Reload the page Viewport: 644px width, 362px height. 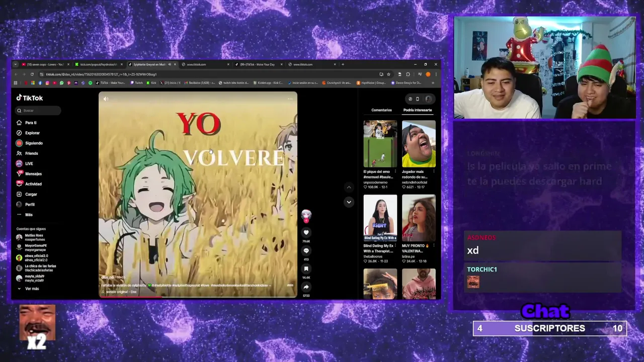(31, 74)
